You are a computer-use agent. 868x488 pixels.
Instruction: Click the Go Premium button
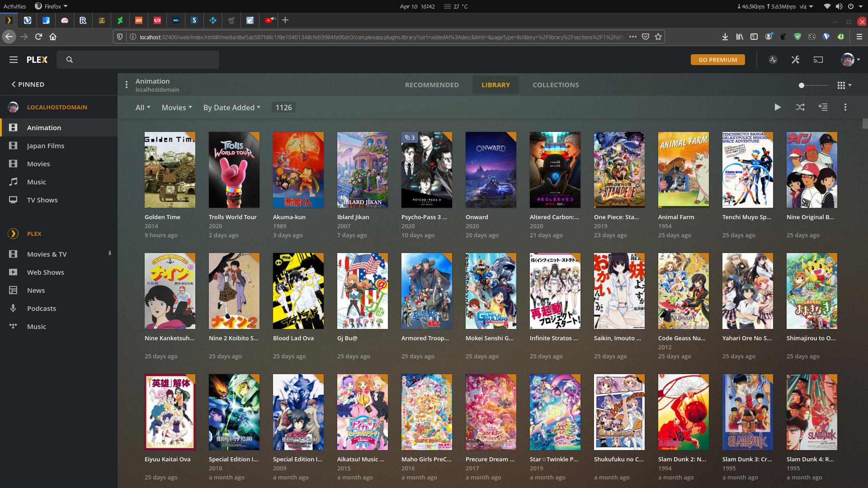click(718, 60)
